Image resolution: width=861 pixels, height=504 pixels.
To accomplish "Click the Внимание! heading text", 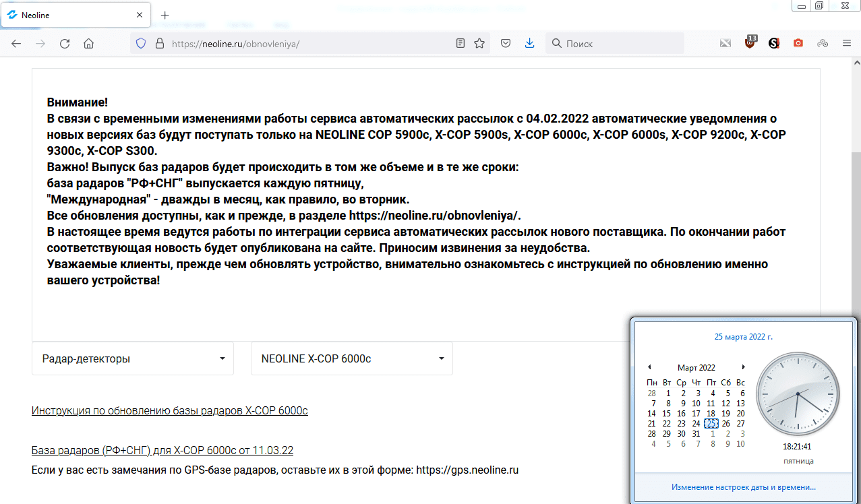I will [78, 102].
